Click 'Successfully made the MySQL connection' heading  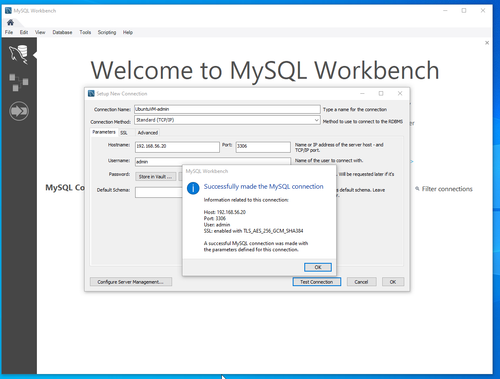(263, 186)
